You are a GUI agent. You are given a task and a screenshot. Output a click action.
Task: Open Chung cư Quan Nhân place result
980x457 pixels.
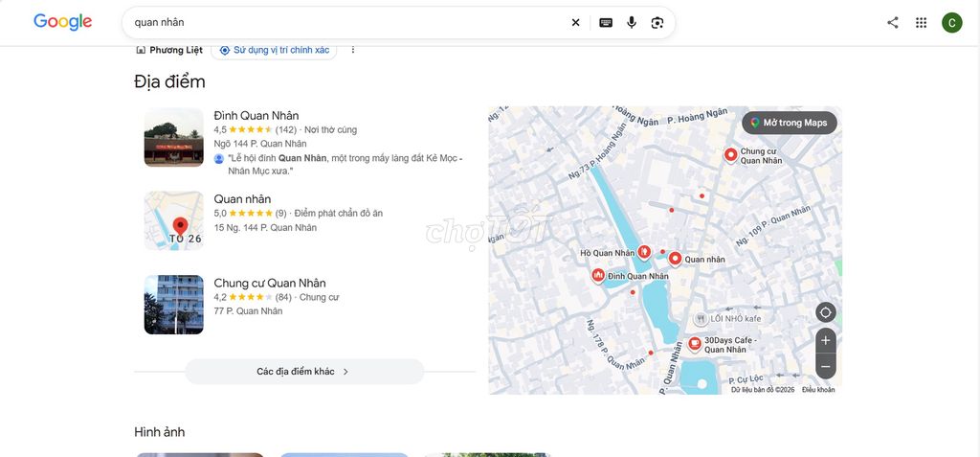(269, 283)
